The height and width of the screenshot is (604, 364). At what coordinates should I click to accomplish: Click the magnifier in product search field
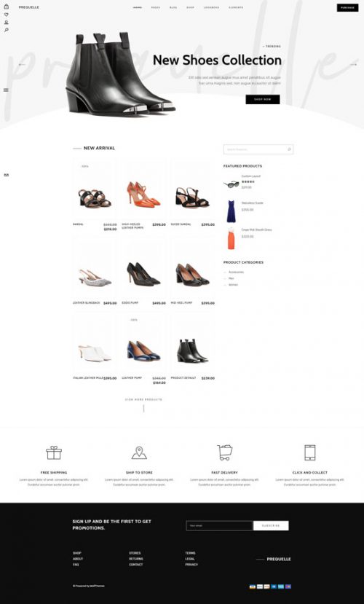click(x=289, y=149)
